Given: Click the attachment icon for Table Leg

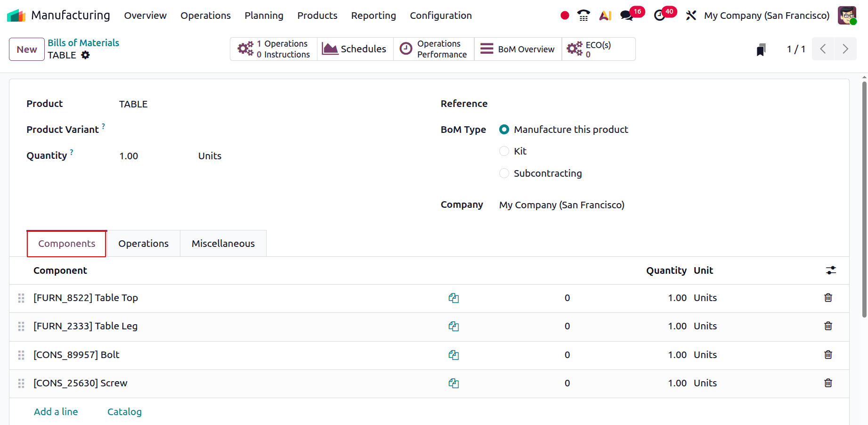Looking at the screenshot, I should pos(454,326).
